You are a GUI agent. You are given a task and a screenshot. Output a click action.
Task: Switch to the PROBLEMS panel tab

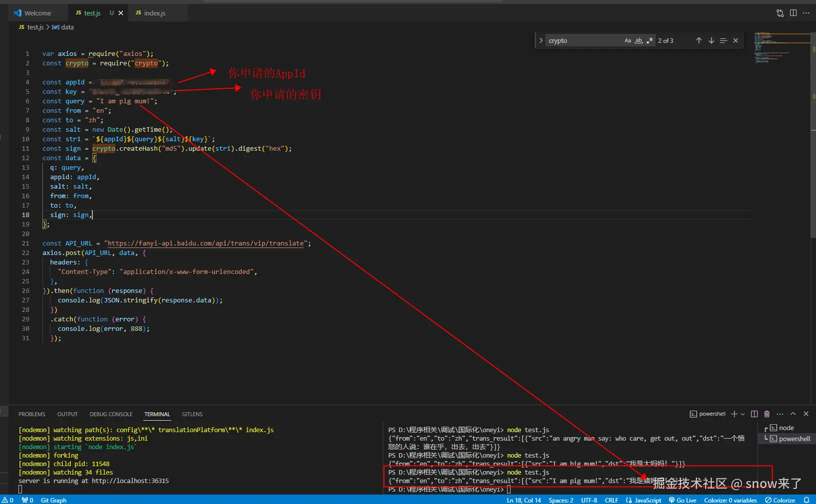[32, 414]
